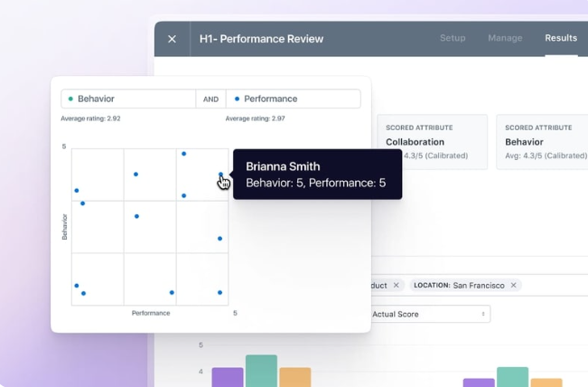
Task: Click the first orange bar in the bar chart
Action: click(x=295, y=377)
